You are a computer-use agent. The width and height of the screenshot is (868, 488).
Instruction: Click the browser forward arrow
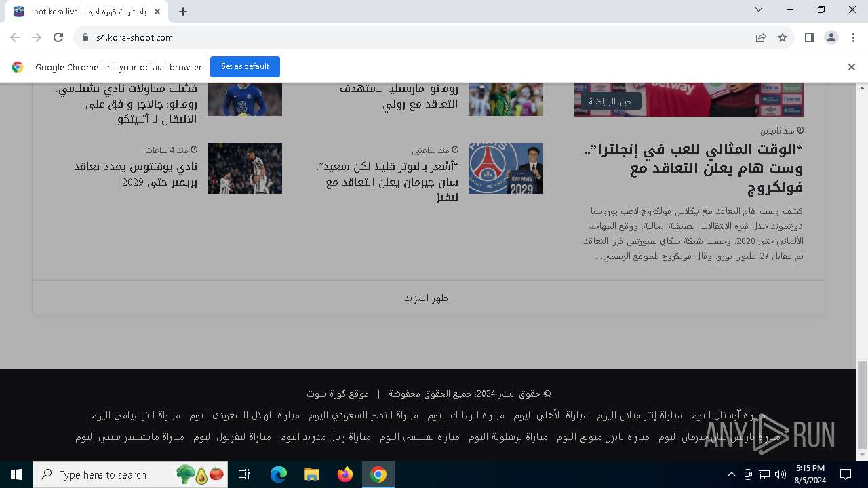click(x=37, y=37)
